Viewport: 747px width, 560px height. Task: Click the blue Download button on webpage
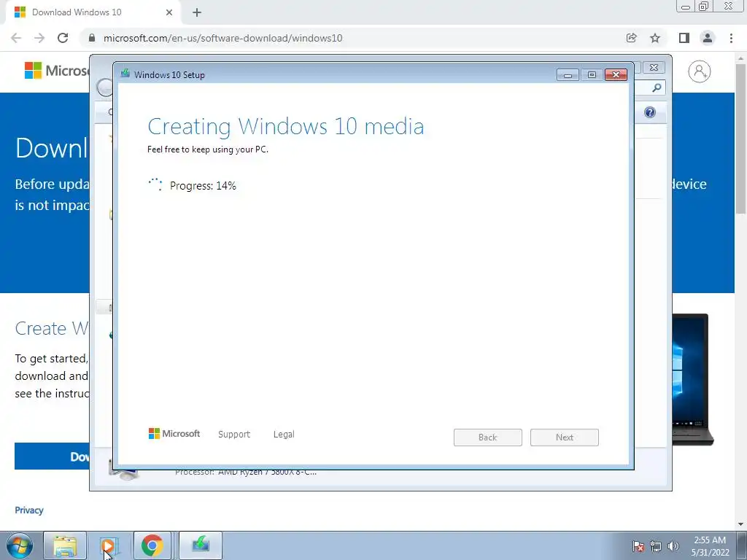[x=52, y=456]
